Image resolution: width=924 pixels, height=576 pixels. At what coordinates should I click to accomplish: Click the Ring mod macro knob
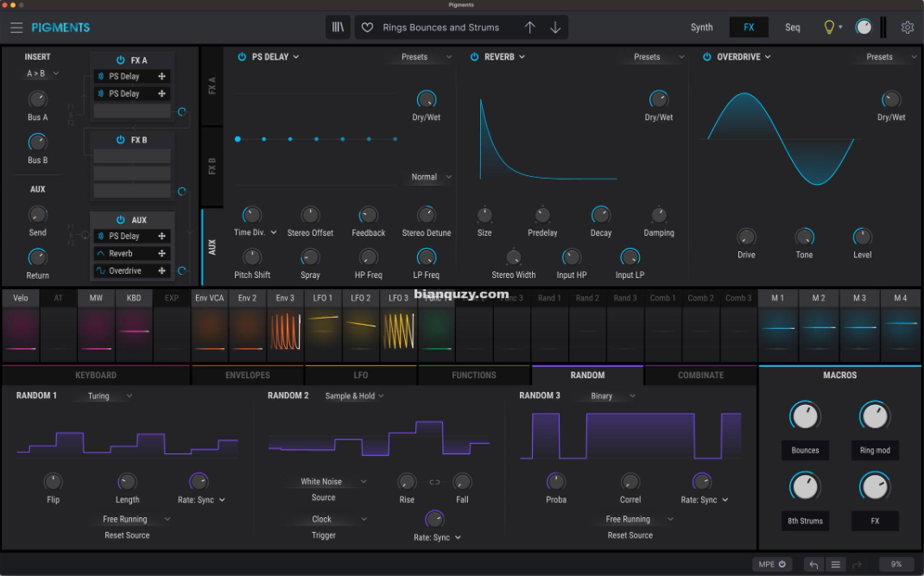click(875, 415)
